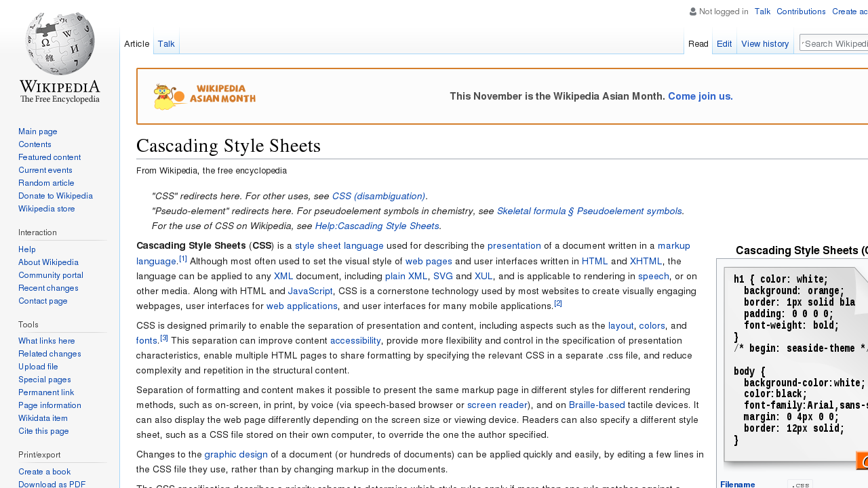This screenshot has width=868, height=488.
Task: Follow the colors link
Action: 652,325
